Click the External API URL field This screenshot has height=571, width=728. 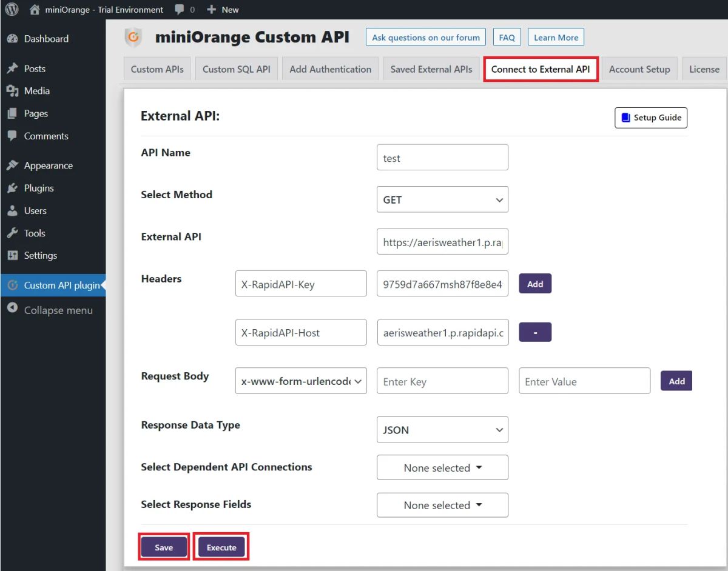[442, 241]
